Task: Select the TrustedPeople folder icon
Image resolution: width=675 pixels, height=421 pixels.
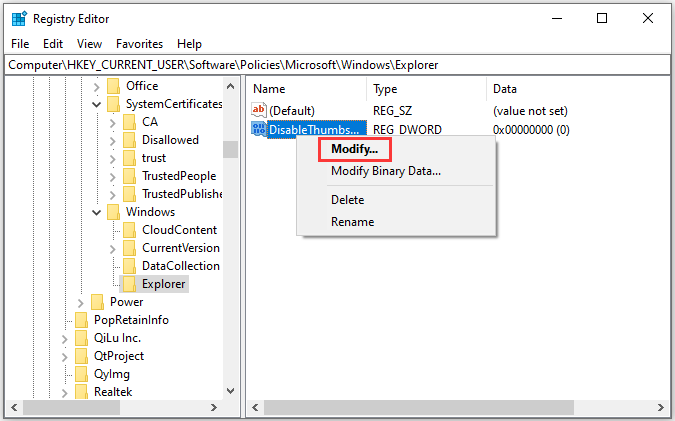Action: coord(130,176)
